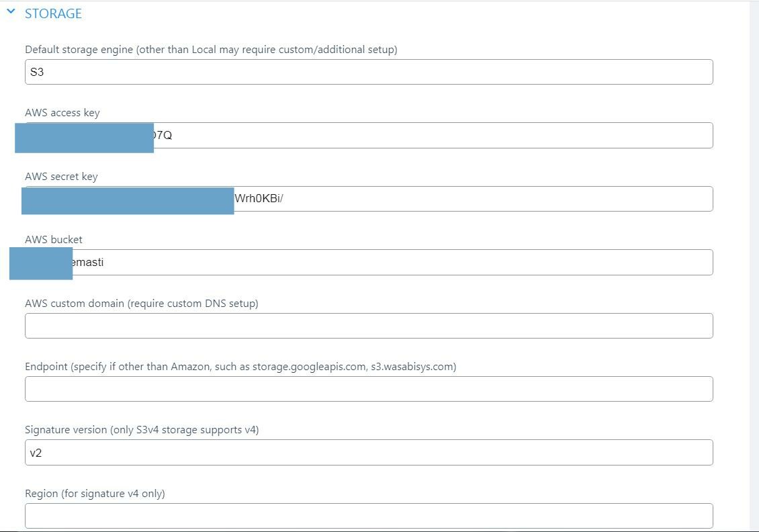Click the Region input field
The image size is (759, 532).
coord(368,516)
